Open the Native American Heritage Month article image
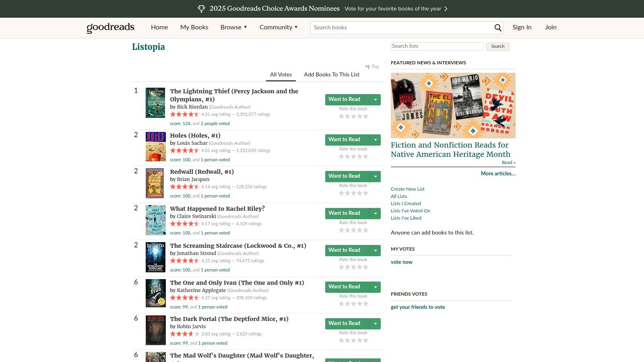The image size is (644, 362). [453, 105]
